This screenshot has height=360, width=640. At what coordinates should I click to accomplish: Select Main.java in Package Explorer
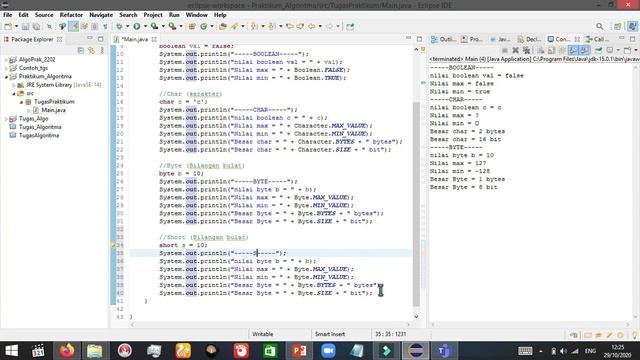[53, 110]
